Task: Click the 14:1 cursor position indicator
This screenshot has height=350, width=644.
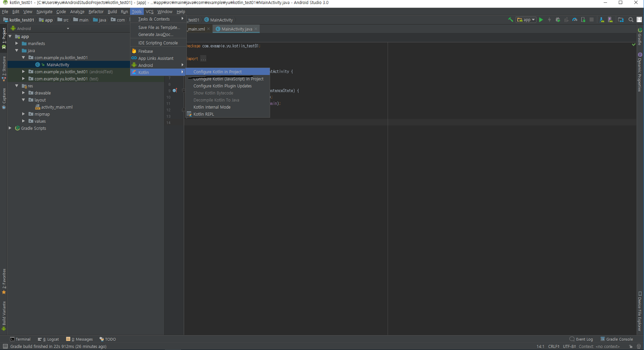Action: pos(540,346)
